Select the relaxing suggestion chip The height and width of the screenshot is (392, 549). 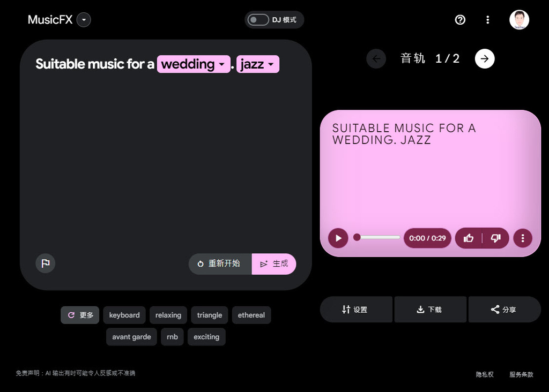tap(168, 315)
